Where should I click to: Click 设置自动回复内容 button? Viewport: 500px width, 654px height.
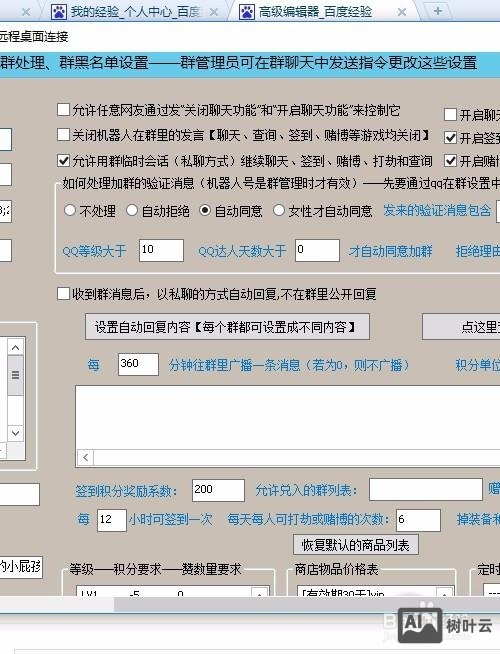(x=227, y=327)
